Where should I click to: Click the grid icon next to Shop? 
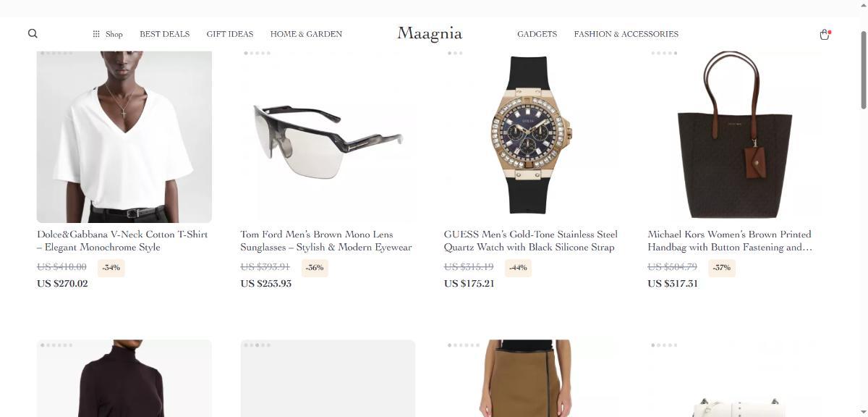tap(96, 34)
